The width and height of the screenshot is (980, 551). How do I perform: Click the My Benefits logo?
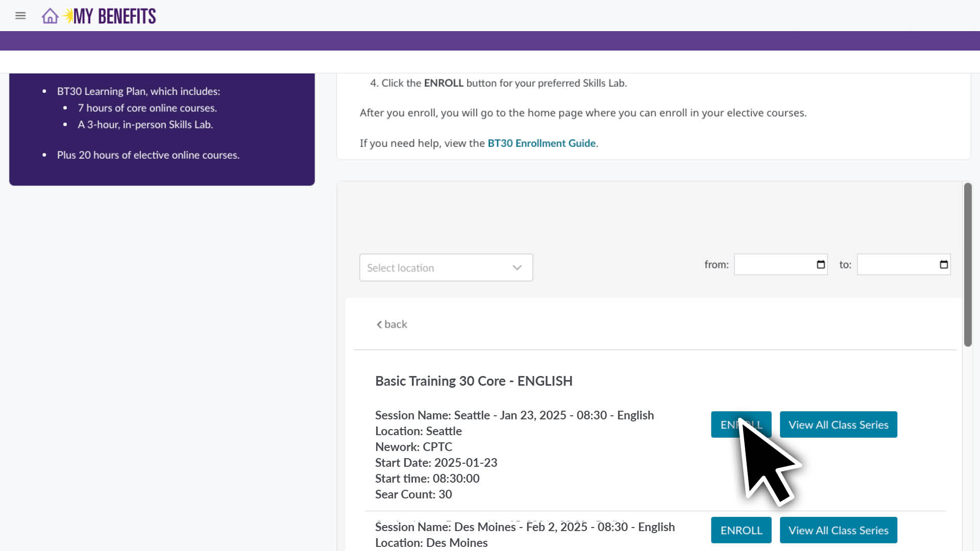pos(113,16)
